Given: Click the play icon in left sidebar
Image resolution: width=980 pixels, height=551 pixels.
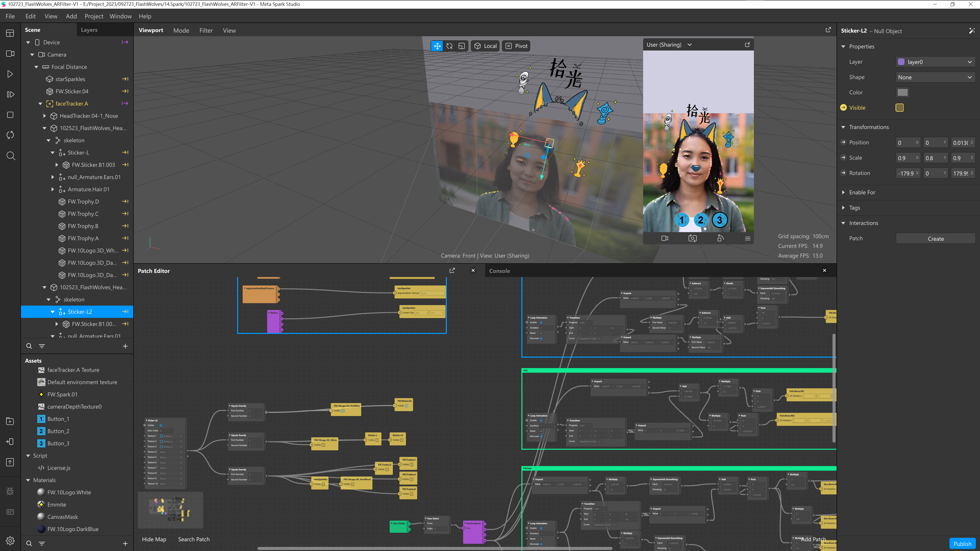Looking at the screenshot, I should coord(10,74).
